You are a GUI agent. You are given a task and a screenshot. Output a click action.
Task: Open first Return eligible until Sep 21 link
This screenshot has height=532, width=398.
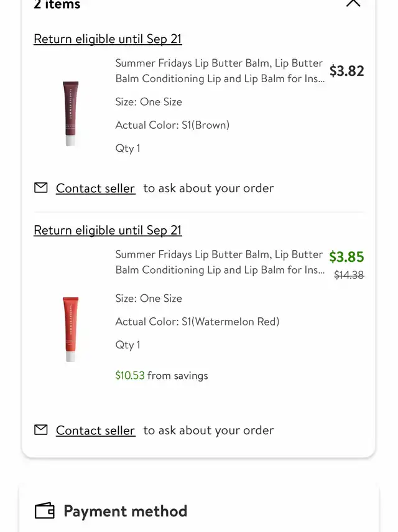coord(108,39)
